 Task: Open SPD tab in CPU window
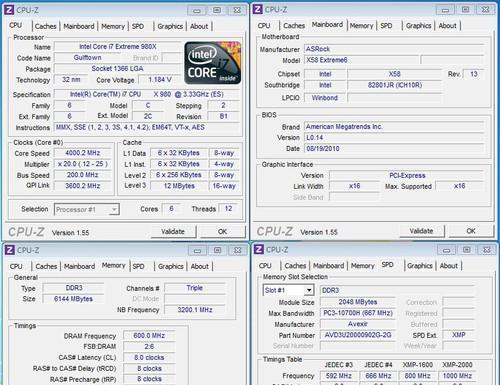[138, 26]
